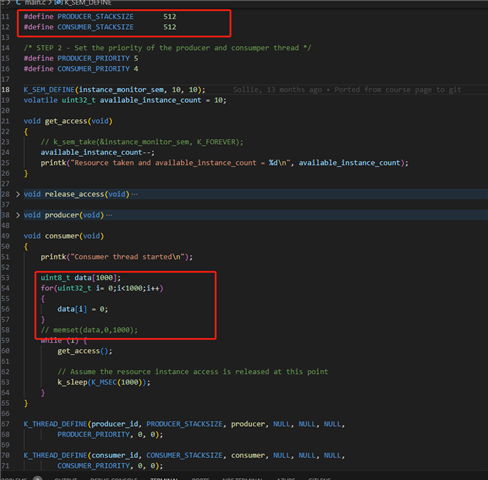
Task: Click the GitLens blame annotation by Sollie
Action: [x=347, y=90]
